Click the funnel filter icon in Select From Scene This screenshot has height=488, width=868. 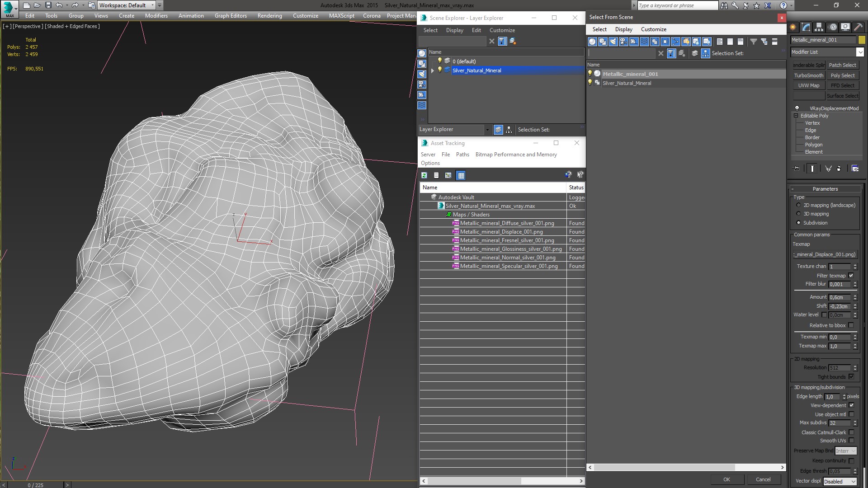(754, 42)
